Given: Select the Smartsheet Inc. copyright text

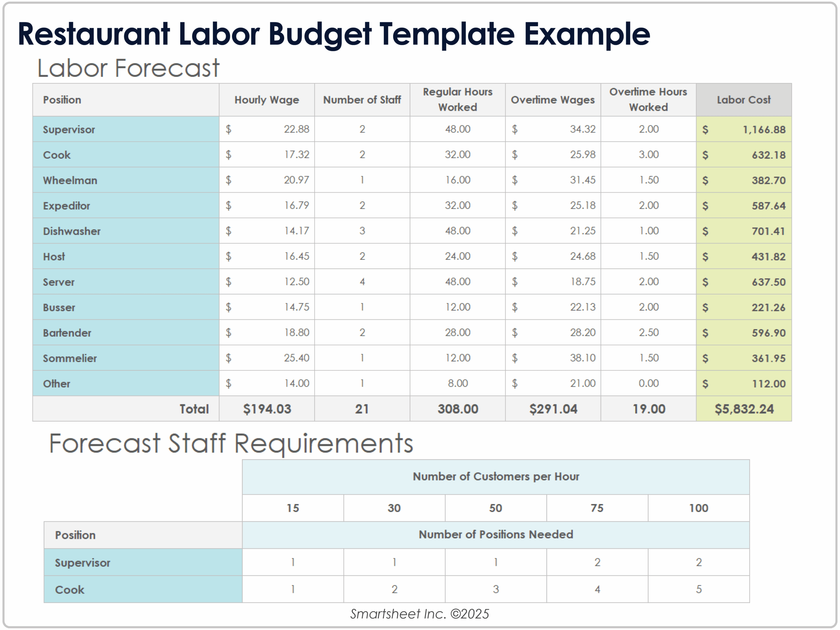Looking at the screenshot, I should pos(420,614).
